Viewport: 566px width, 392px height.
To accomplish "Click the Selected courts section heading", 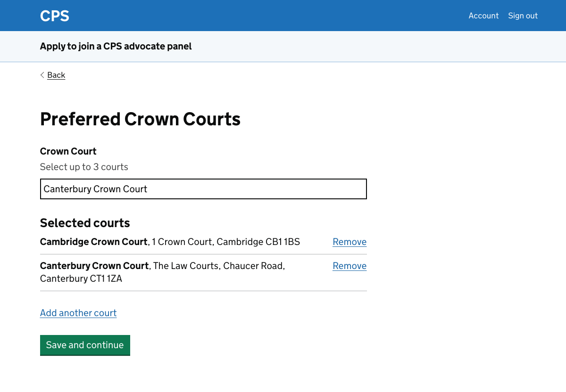I will click(84, 223).
